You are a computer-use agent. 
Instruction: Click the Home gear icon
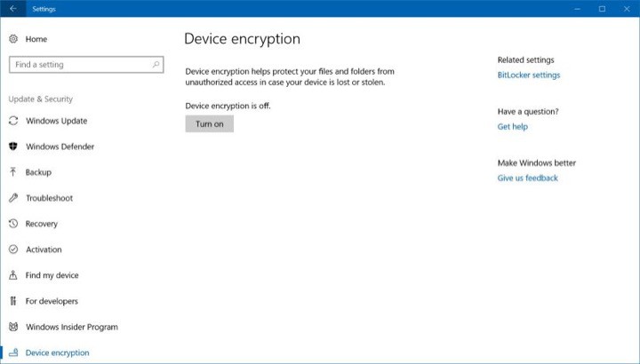[13, 39]
